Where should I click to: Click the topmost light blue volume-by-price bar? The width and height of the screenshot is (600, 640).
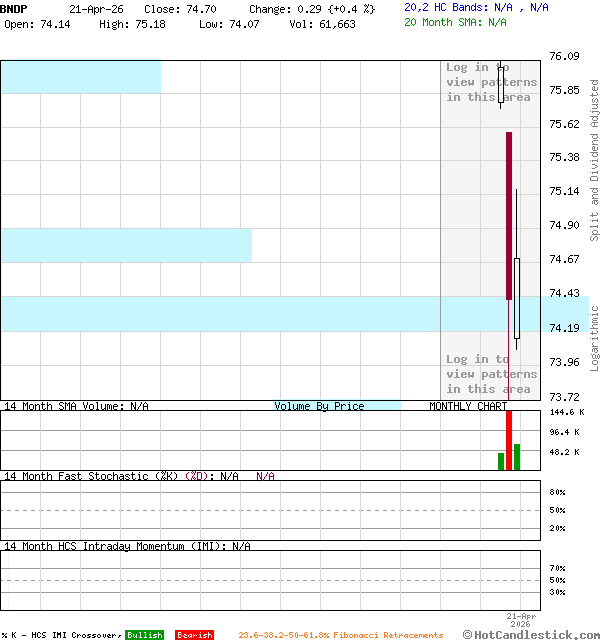pos(80,77)
